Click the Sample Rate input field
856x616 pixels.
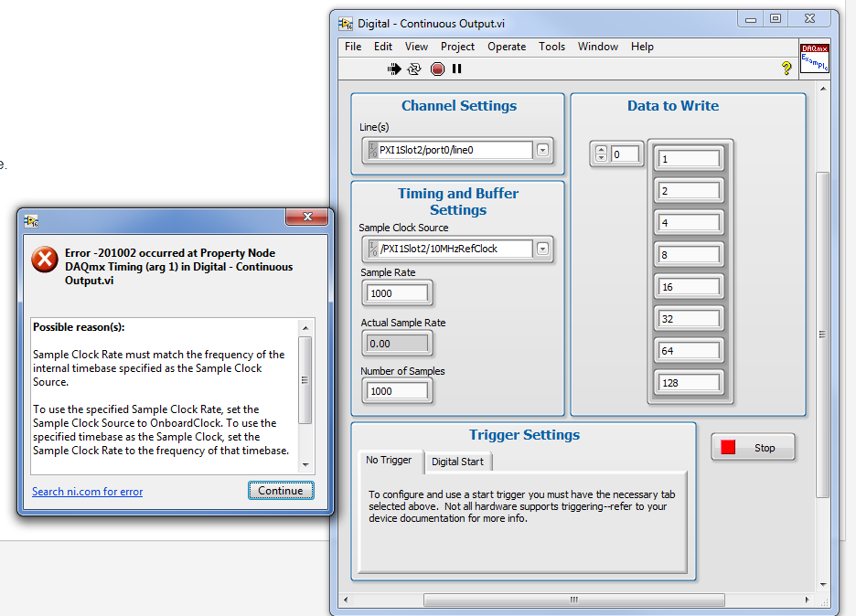(397, 293)
